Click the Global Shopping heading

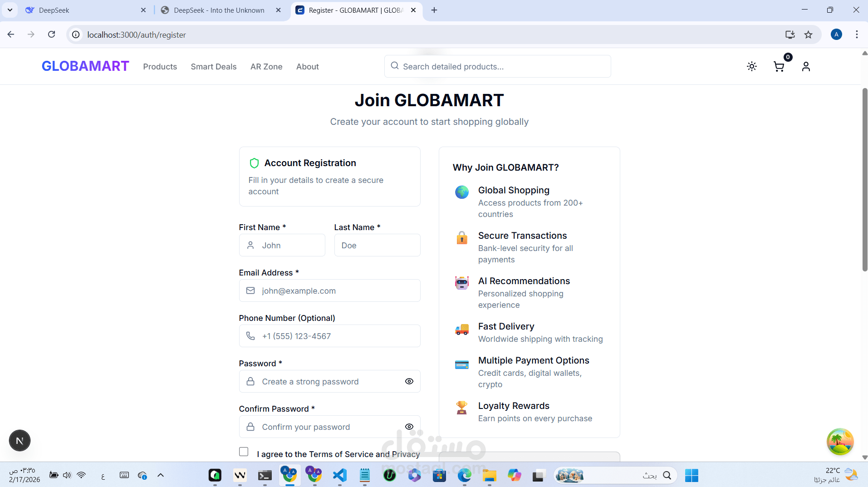514,190
